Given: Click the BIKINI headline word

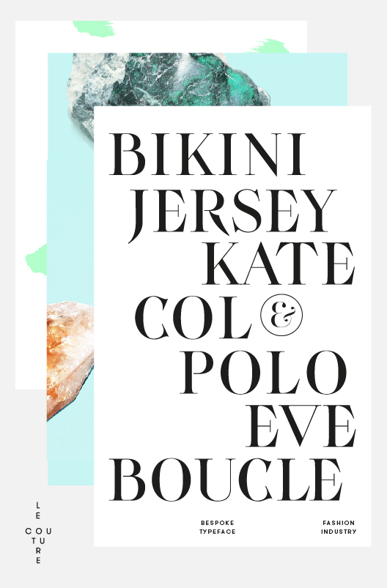Looking at the screenshot, I should 207,154.
